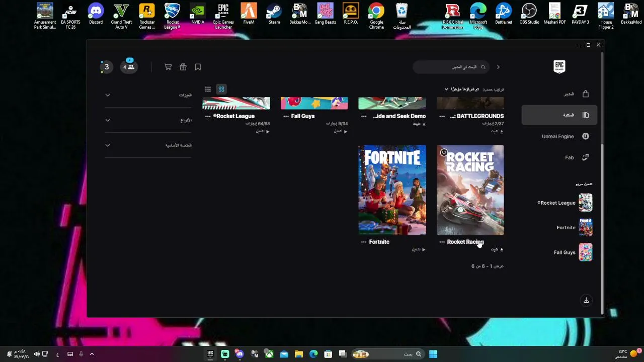Screen dimensions: 644x362
Task: Click the Epic Games logo in sidebar
Action: 559,67
